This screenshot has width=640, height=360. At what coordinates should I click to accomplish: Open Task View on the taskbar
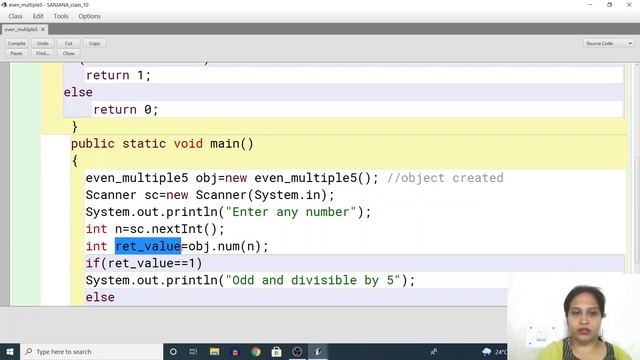tap(193, 351)
